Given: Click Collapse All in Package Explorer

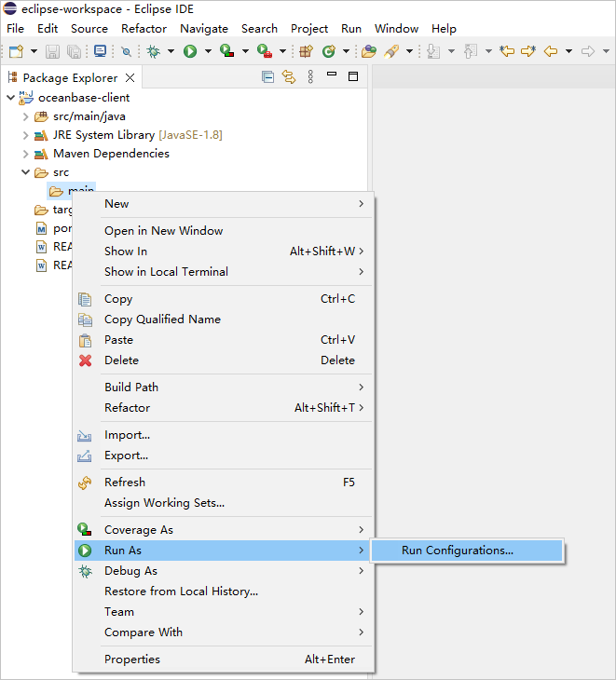Looking at the screenshot, I should [267, 77].
